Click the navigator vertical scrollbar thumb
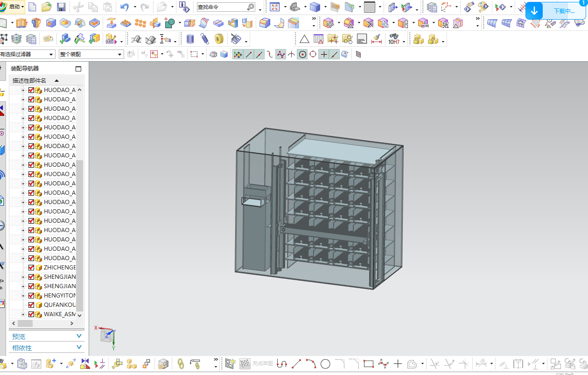This screenshot has height=375, width=588. point(80,235)
